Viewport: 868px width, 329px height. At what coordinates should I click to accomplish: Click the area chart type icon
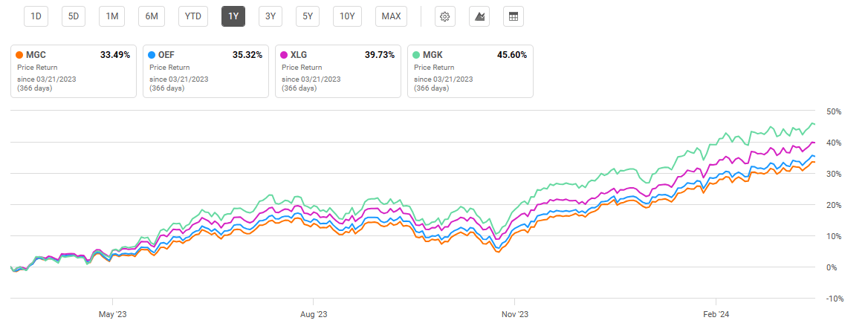tap(479, 16)
